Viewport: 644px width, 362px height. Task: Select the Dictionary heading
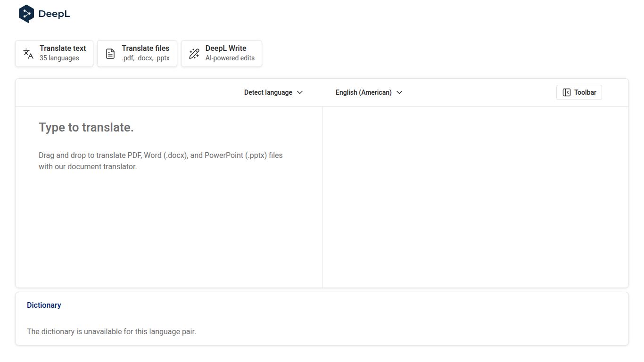[44, 305]
